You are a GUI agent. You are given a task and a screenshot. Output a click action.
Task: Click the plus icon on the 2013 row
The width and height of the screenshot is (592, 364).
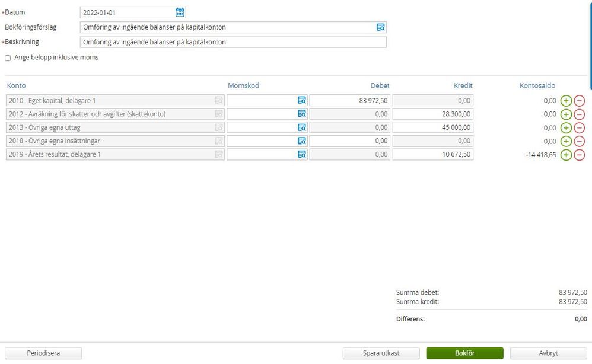(566, 128)
